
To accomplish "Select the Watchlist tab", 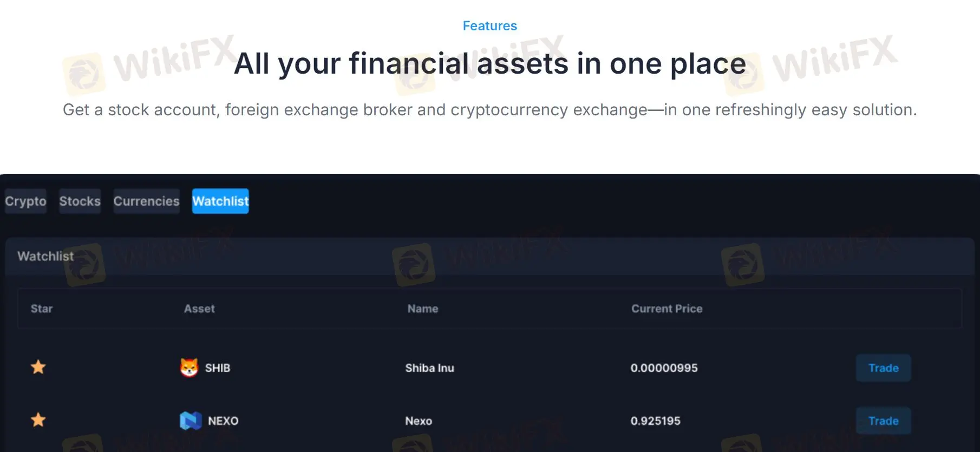I will tap(220, 201).
